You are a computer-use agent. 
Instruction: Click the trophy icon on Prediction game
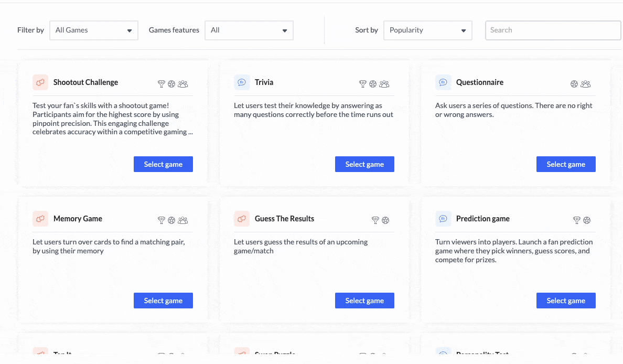coord(577,220)
